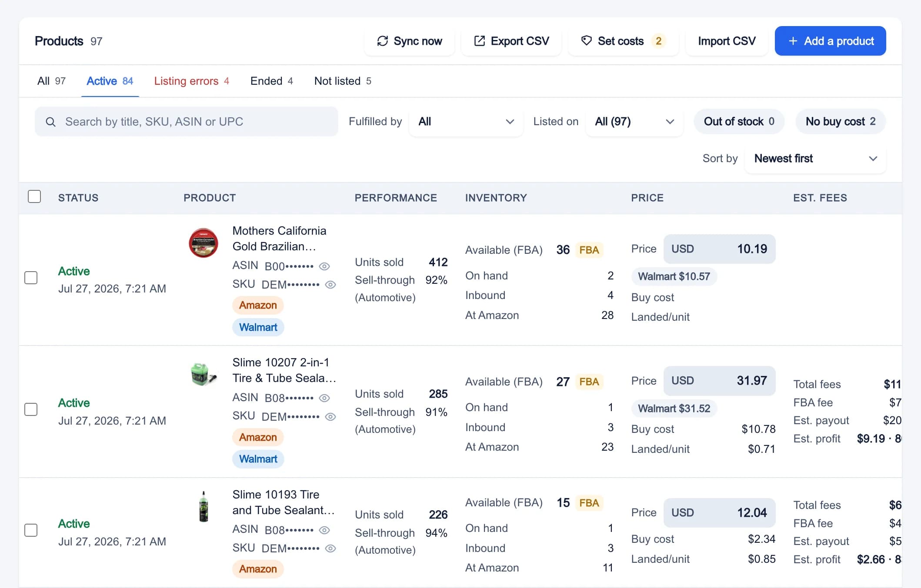Open the Listing errors tab
This screenshot has width=921, height=588.
(x=191, y=81)
